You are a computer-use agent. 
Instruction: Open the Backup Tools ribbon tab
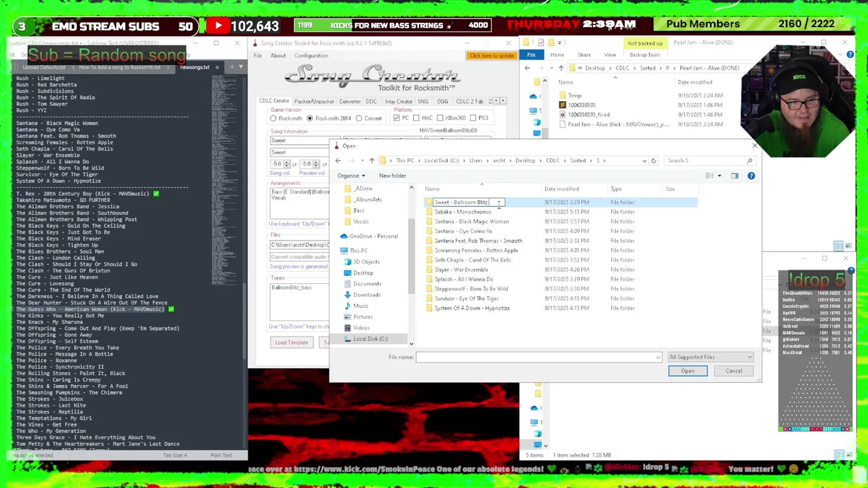coord(645,55)
